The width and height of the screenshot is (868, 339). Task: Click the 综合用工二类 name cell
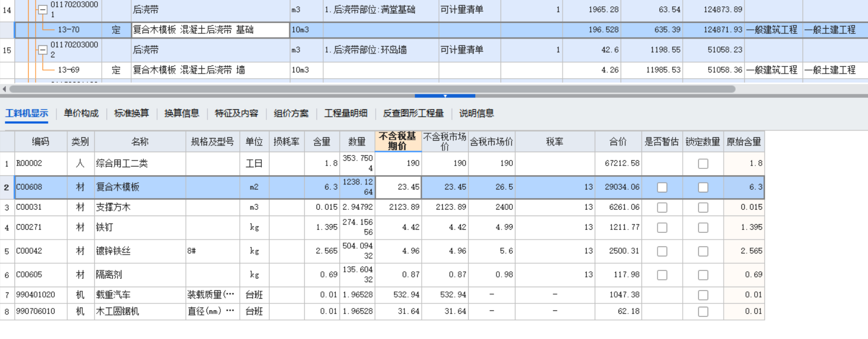point(140,164)
